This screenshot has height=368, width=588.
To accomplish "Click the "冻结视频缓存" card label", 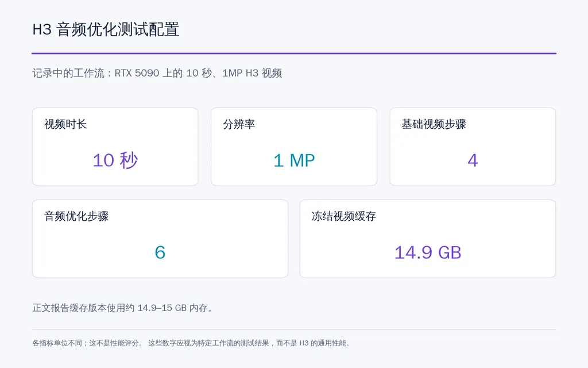I will point(344,216).
